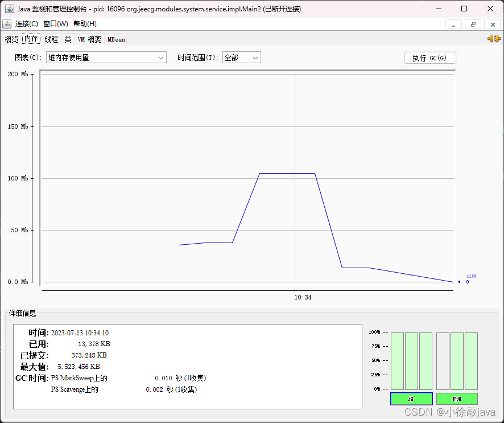Open the 图表 chart type dropdown
The image size is (504, 423).
[x=161, y=58]
